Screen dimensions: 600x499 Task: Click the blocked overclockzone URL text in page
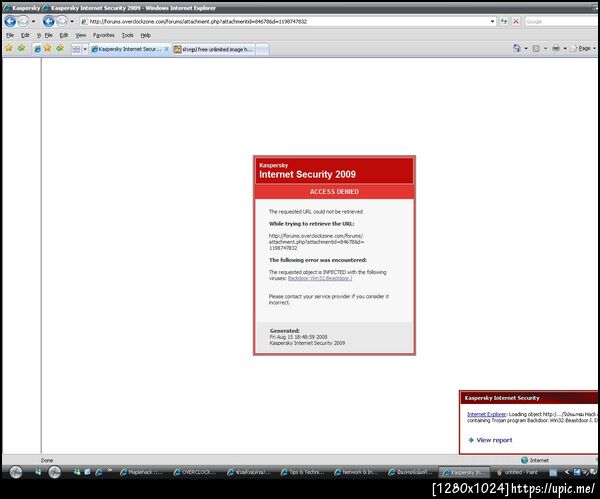tap(316, 242)
